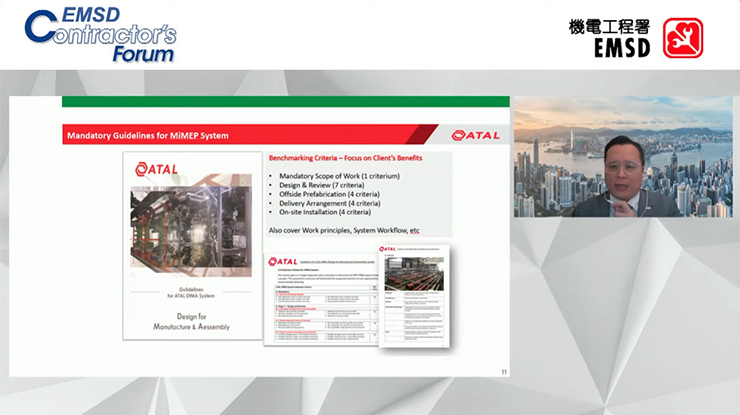
Task: Click the ATAL logo in the red banner
Action: [x=475, y=136]
